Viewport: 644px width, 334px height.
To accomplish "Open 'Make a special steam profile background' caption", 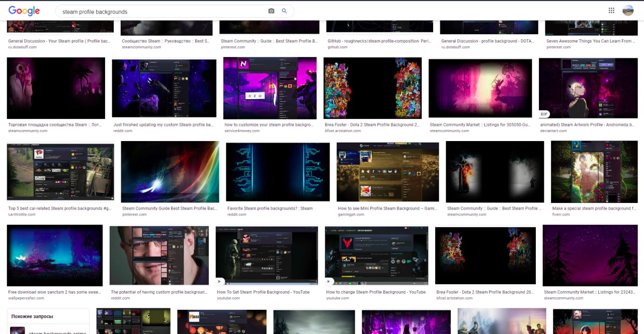I will coord(594,209).
